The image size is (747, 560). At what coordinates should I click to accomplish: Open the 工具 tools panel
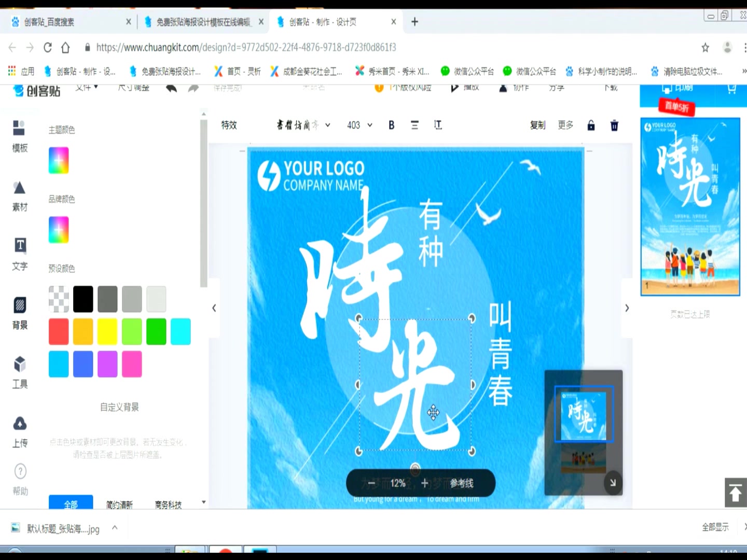[20, 372]
